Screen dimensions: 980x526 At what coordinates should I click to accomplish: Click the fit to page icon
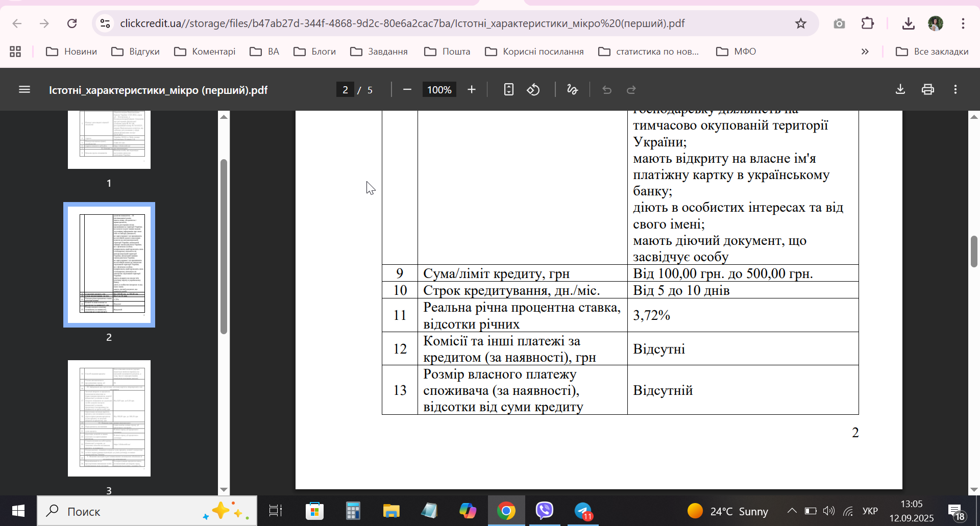coord(508,90)
